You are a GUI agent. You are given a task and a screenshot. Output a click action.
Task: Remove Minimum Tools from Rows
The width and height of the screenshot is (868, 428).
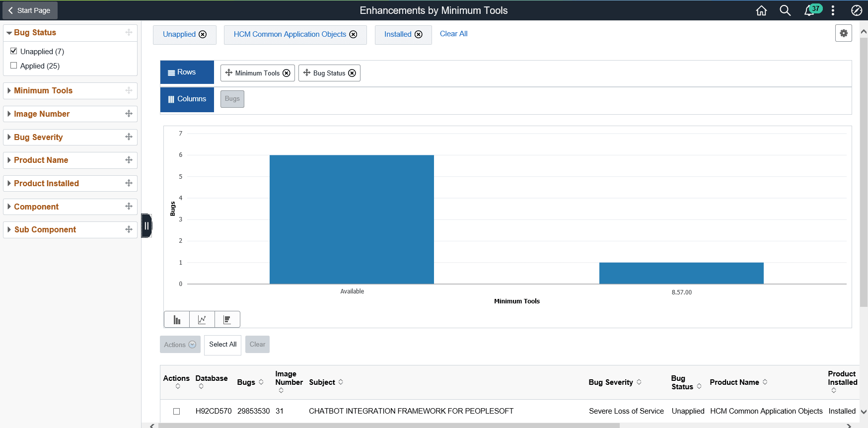pos(287,73)
